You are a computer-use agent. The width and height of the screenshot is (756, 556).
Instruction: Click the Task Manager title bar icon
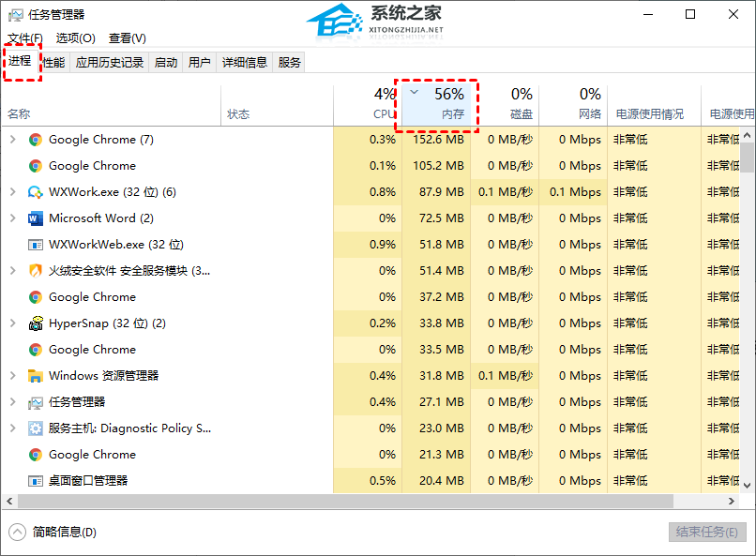pos(15,15)
